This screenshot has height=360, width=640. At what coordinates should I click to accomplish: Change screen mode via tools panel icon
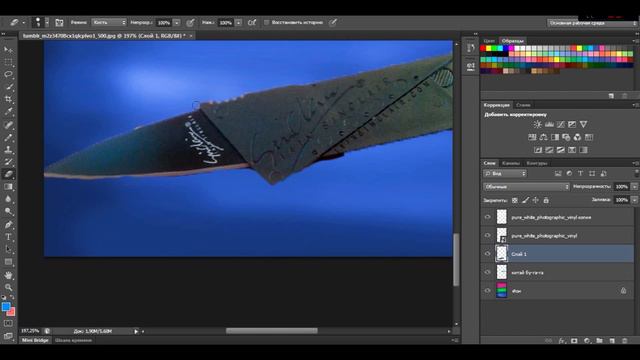[x=8, y=336]
